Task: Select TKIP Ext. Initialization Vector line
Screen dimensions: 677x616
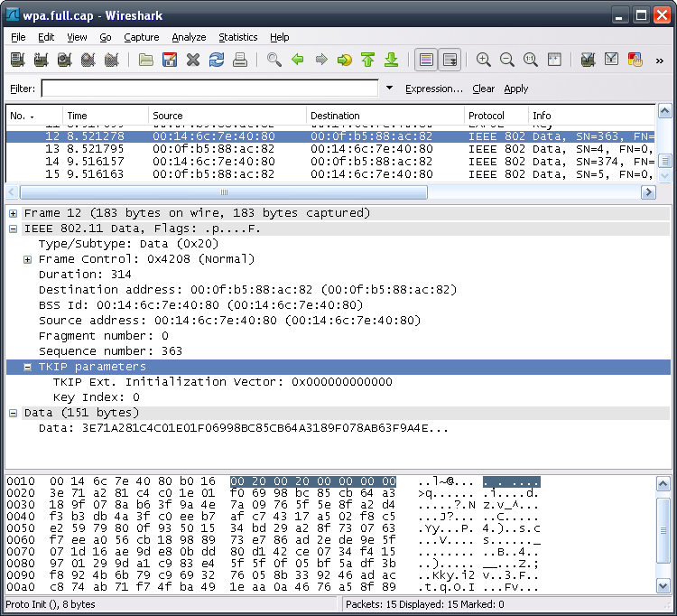Action: tap(222, 382)
